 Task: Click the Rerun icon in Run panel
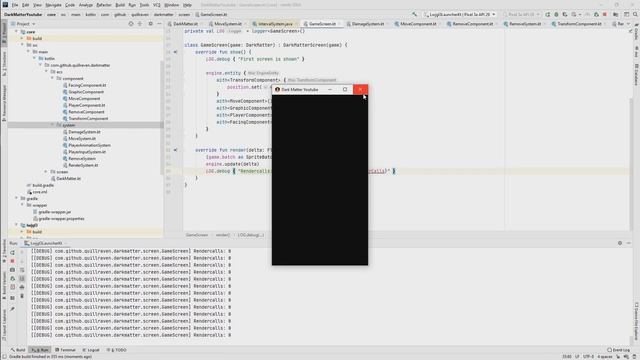12,253
